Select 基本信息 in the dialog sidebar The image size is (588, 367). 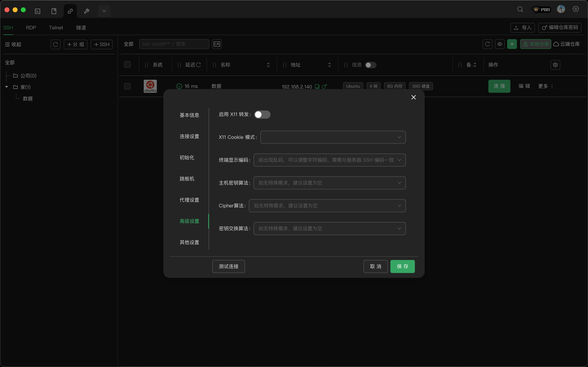point(189,115)
